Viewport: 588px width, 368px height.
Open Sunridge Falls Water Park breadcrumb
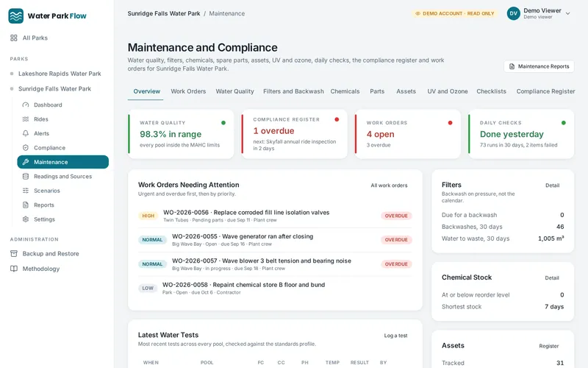pos(164,13)
